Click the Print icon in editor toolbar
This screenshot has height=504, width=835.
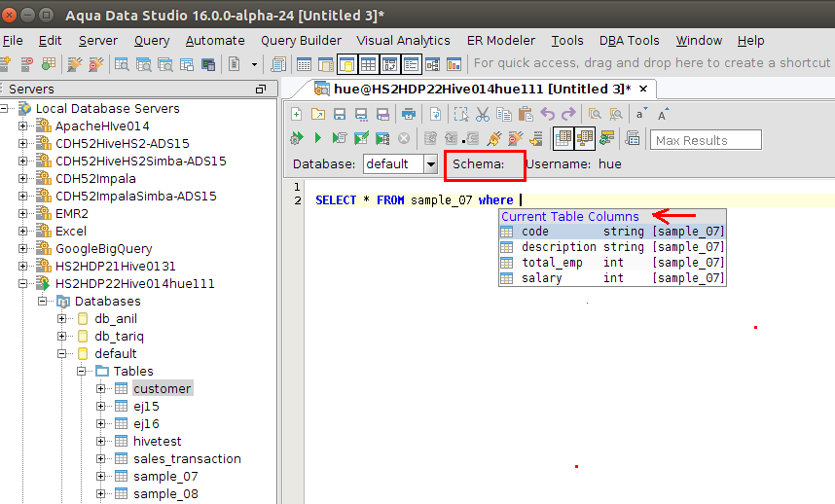coord(409,114)
